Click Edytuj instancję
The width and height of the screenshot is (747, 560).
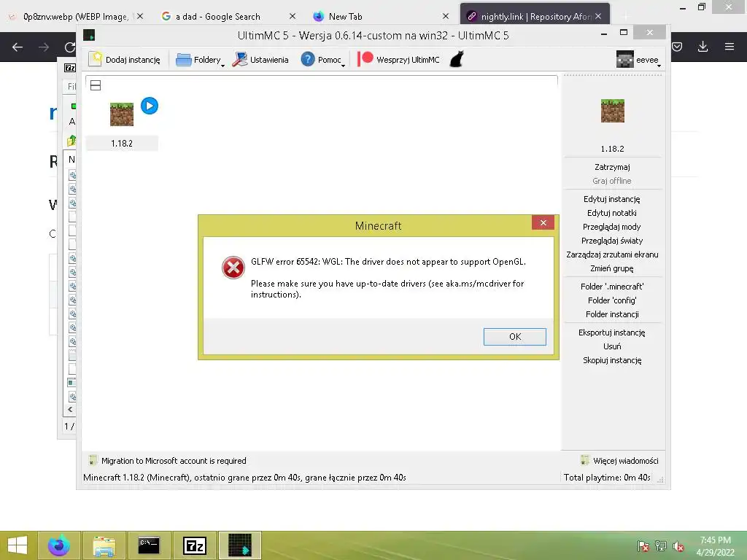tap(612, 199)
